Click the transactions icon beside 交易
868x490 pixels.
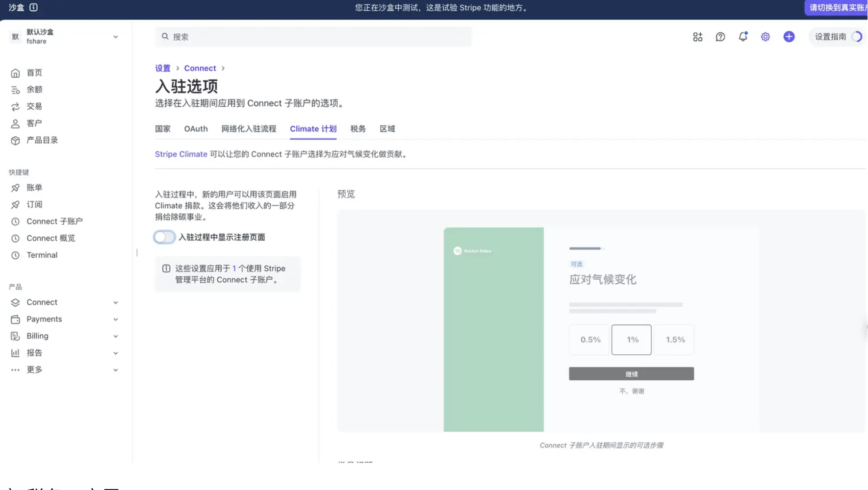pyautogui.click(x=16, y=107)
